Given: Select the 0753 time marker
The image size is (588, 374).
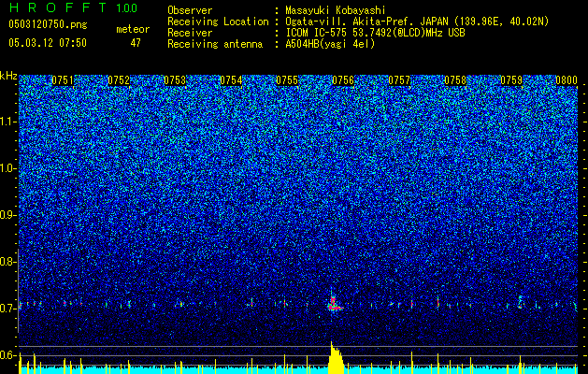Looking at the screenshot, I should click(175, 80).
